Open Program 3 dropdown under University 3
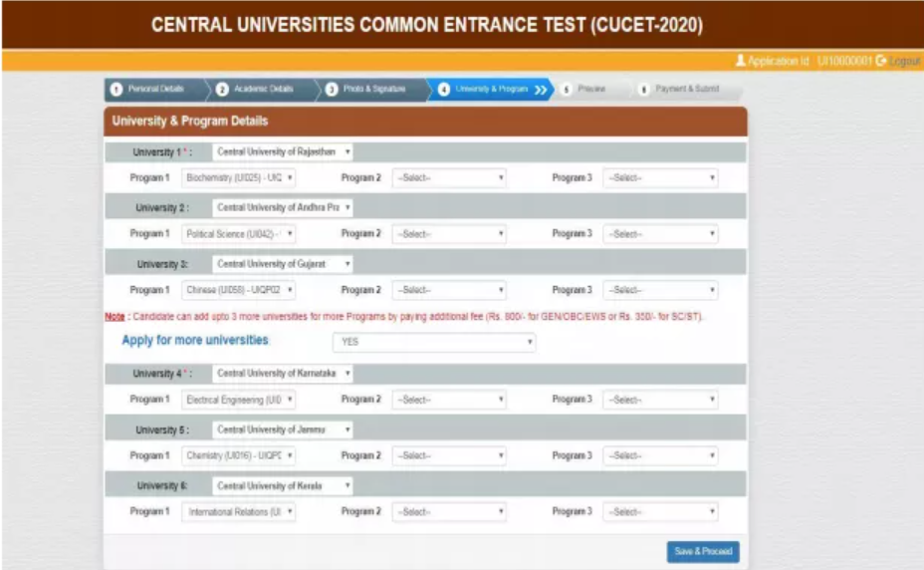 coord(660,290)
